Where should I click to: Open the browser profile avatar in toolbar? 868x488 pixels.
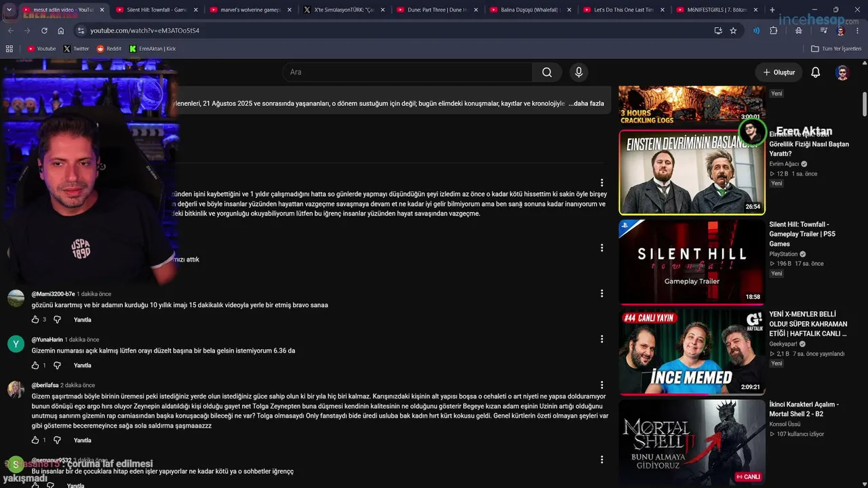(x=840, y=30)
